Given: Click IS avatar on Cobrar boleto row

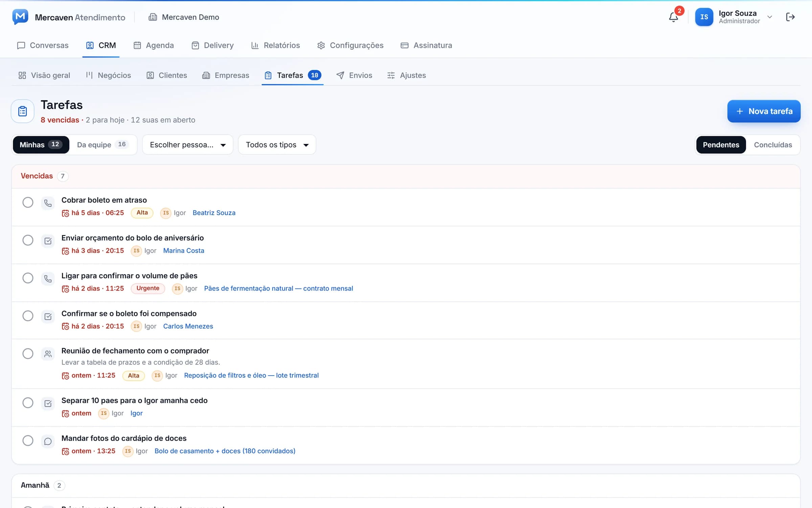Looking at the screenshot, I should click(166, 213).
